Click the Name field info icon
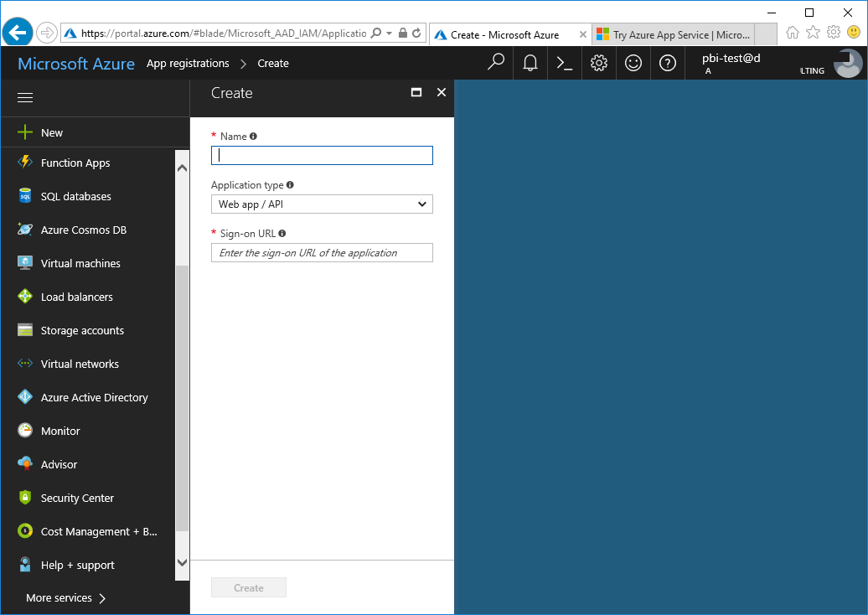 click(x=253, y=137)
